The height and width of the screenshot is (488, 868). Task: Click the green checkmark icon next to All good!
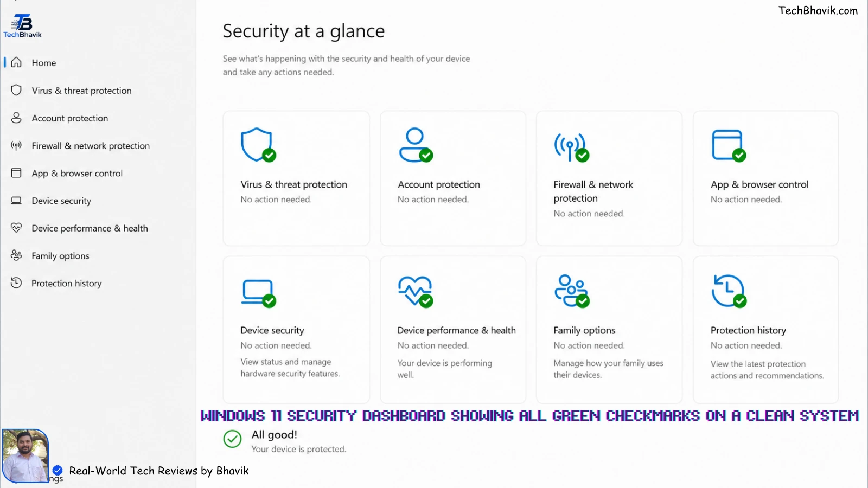pos(232,439)
